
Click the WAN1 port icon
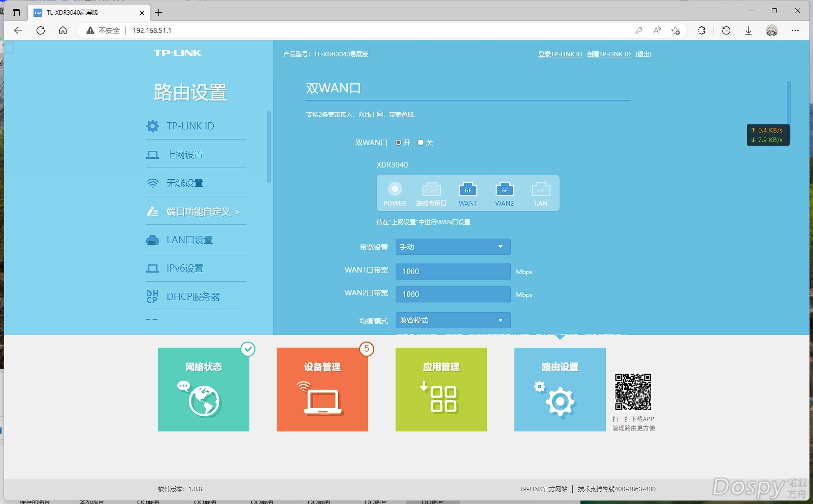coord(468,190)
